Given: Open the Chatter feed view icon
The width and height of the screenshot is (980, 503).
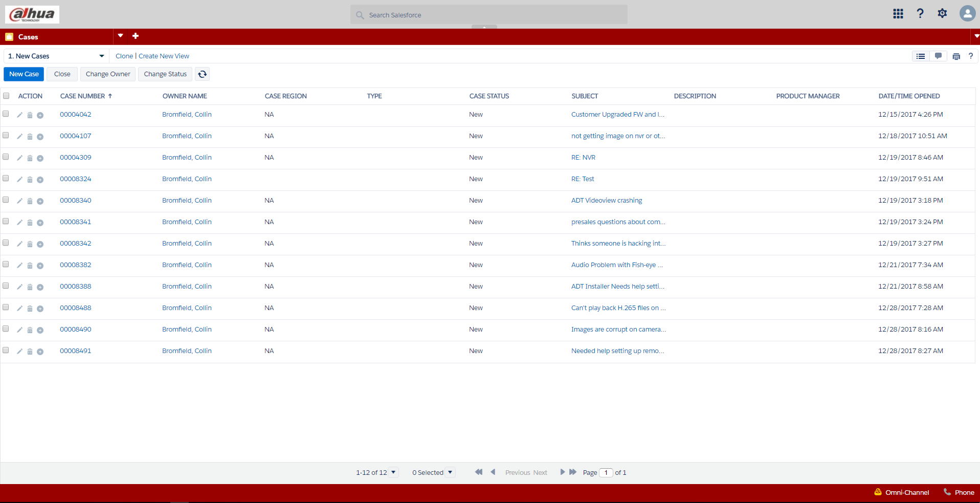Looking at the screenshot, I should pos(938,56).
